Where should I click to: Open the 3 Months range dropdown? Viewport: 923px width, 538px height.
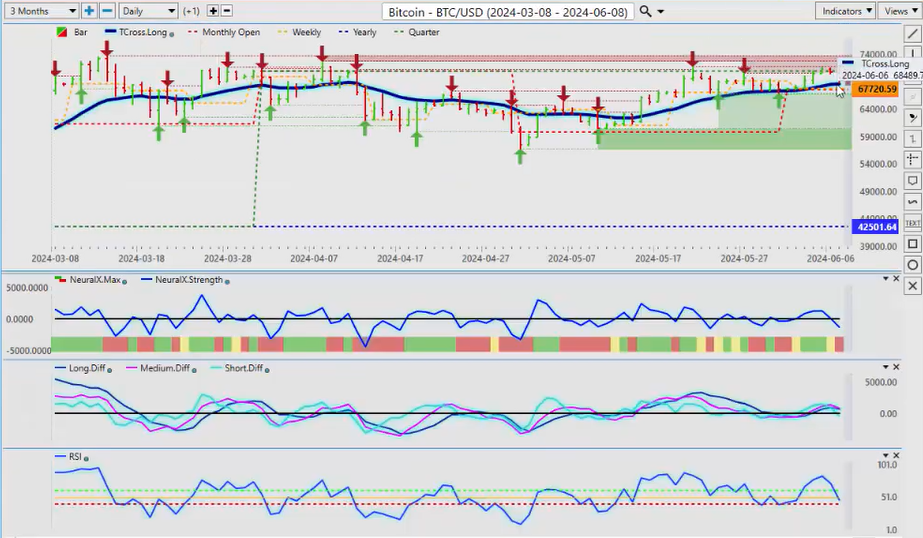point(42,11)
